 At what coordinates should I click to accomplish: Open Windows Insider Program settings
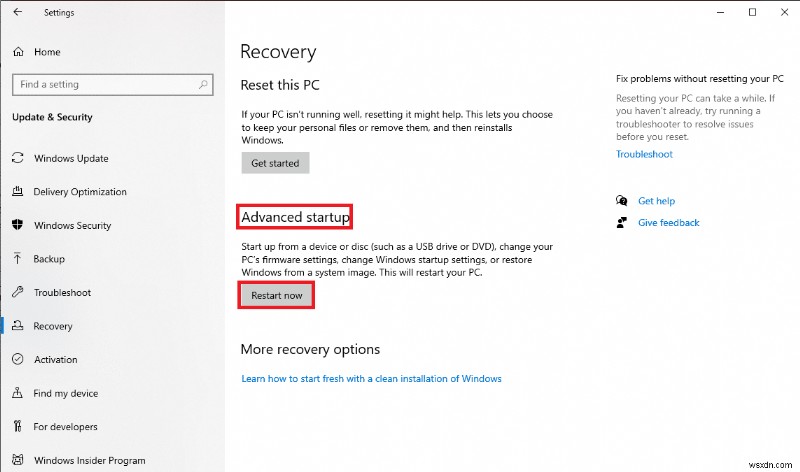coord(89,461)
